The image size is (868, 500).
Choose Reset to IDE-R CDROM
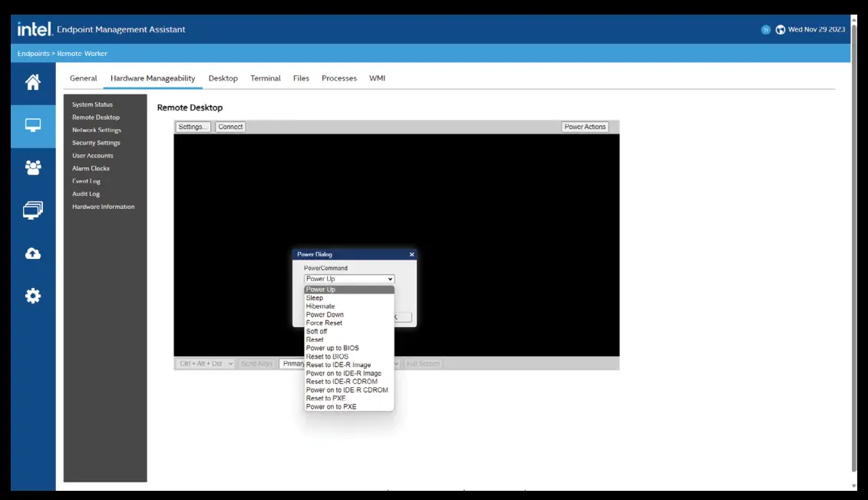click(348, 382)
